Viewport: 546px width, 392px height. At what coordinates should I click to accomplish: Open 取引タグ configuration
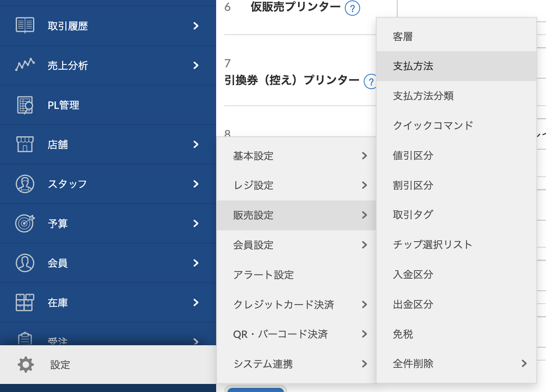click(413, 215)
